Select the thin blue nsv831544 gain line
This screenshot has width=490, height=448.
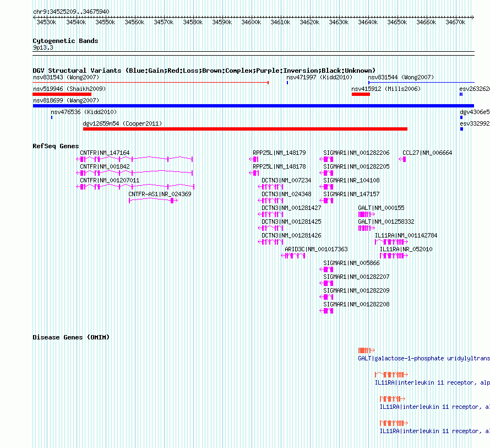421,83
